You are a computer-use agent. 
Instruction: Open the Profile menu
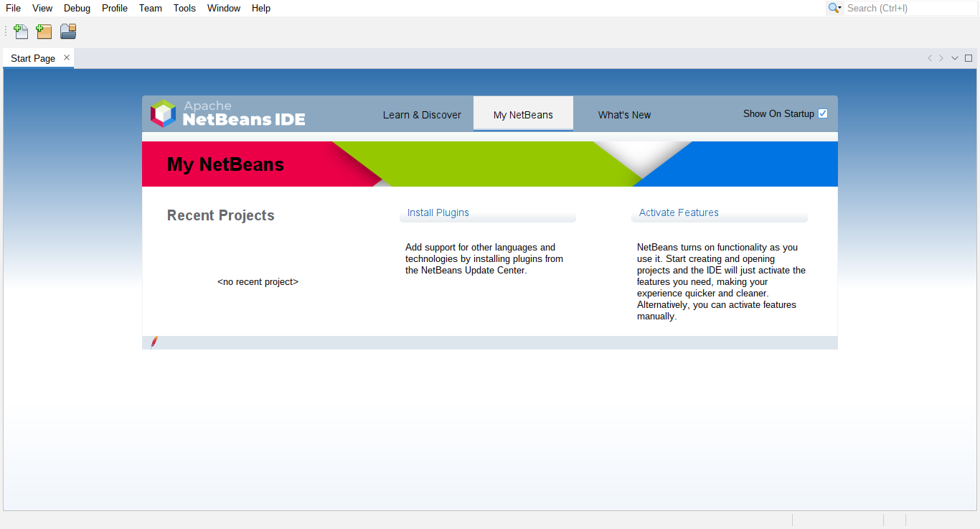click(x=115, y=8)
